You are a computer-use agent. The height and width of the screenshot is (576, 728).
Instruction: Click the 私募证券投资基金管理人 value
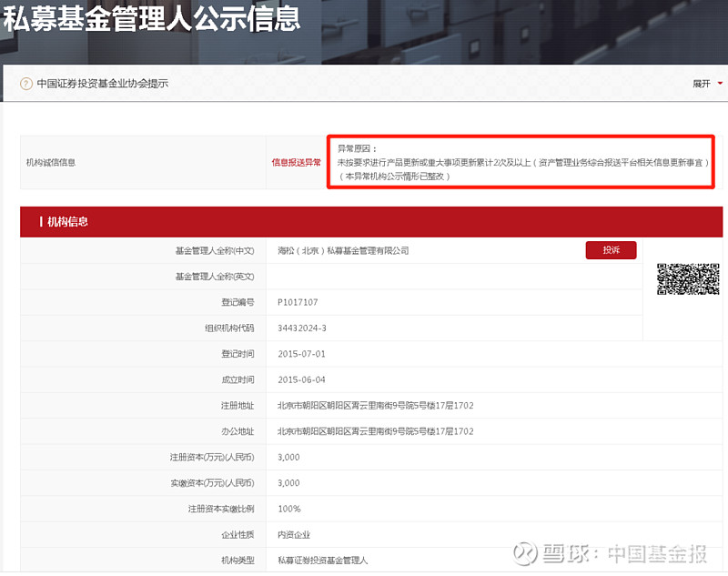point(323,561)
